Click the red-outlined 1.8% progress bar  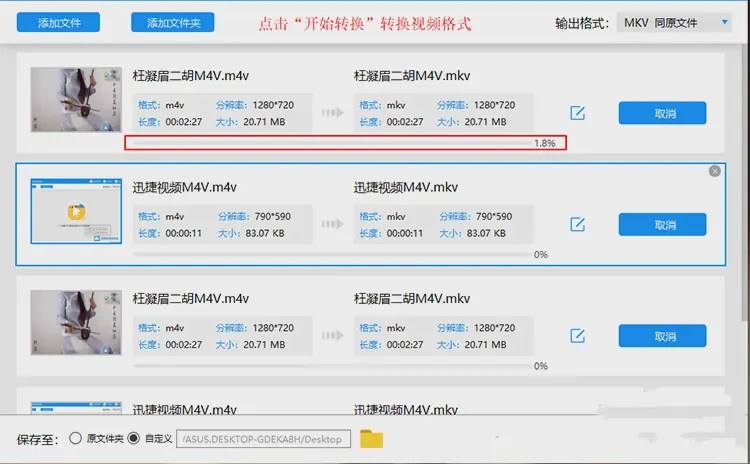[345, 143]
